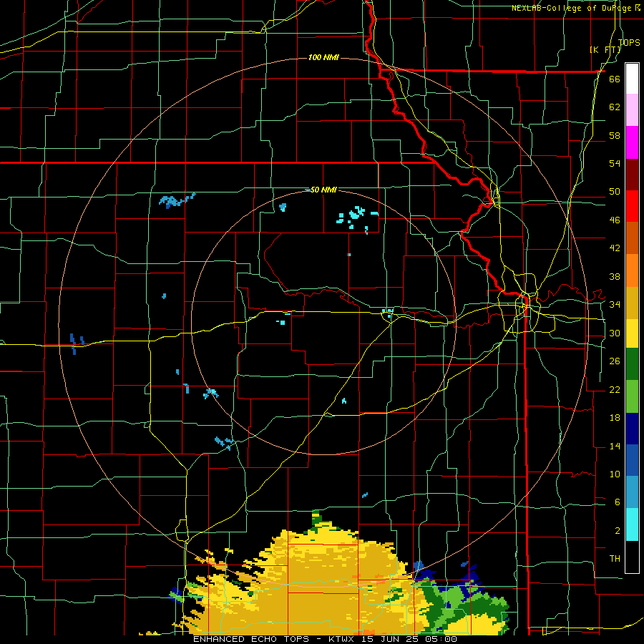
Task: Click the '15 JUN 25 05:00' timestamp
Action: click(x=409, y=639)
